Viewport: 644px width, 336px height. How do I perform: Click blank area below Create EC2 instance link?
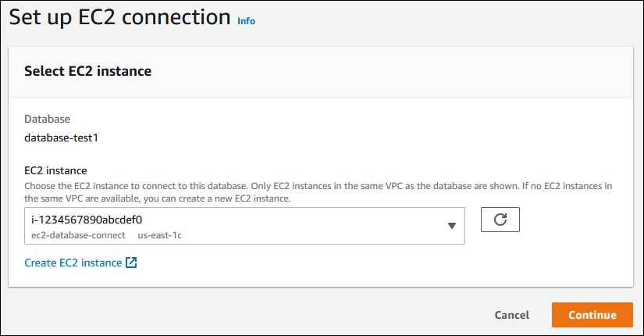click(x=234, y=277)
